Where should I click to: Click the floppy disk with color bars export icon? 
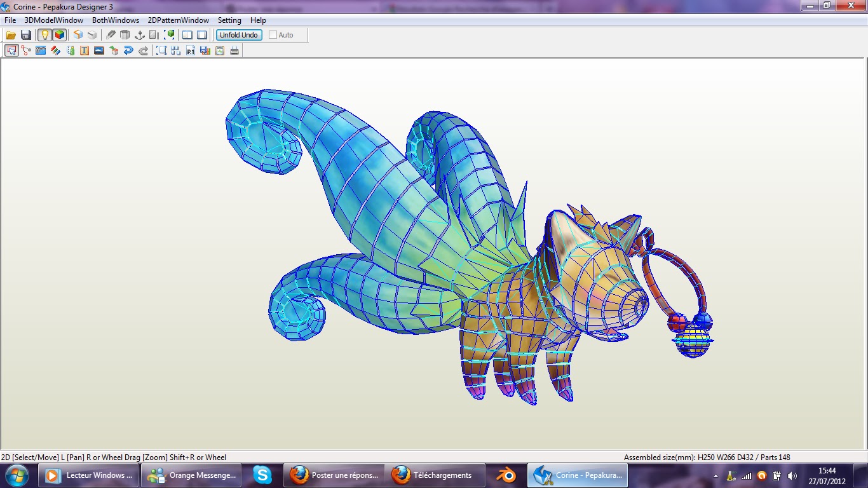tap(205, 50)
